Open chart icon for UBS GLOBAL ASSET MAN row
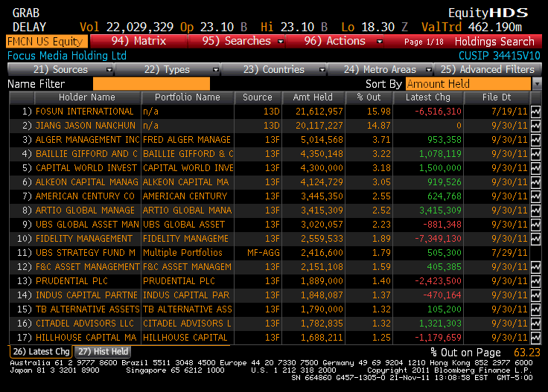Viewport: 548px width, 392px height. (535, 225)
